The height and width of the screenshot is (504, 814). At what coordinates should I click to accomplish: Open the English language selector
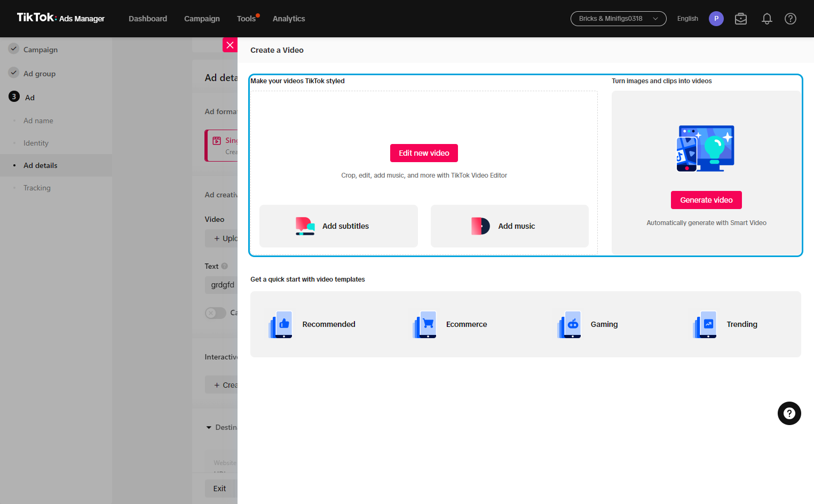coord(687,19)
